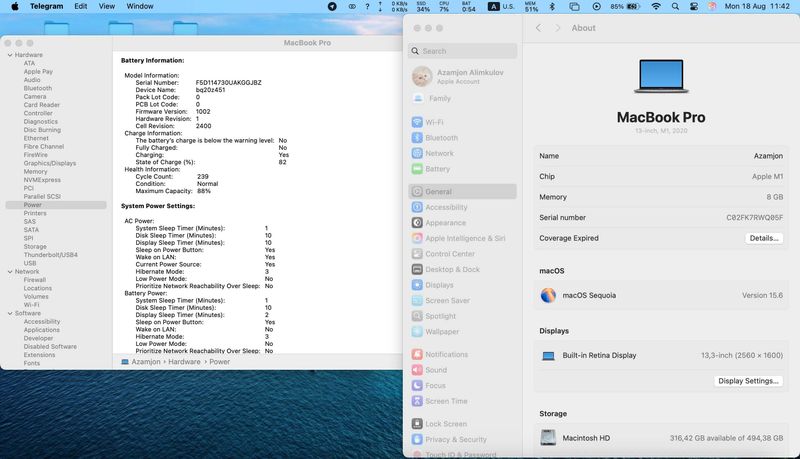This screenshot has width=800, height=459.
Task: Click the battery 85% indicator in menu bar
Action: (x=625, y=6)
